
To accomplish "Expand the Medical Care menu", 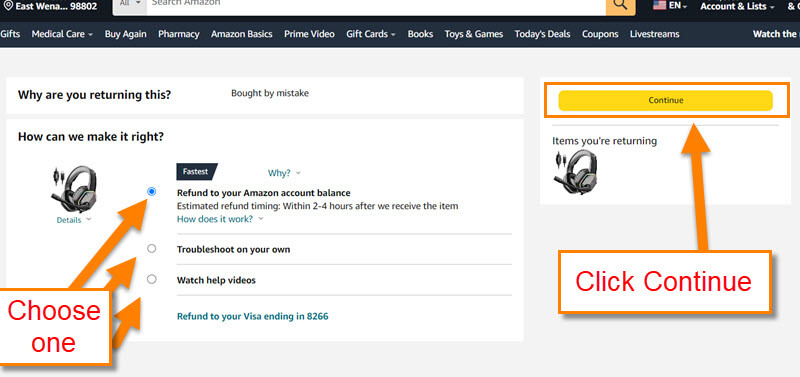I will [62, 34].
